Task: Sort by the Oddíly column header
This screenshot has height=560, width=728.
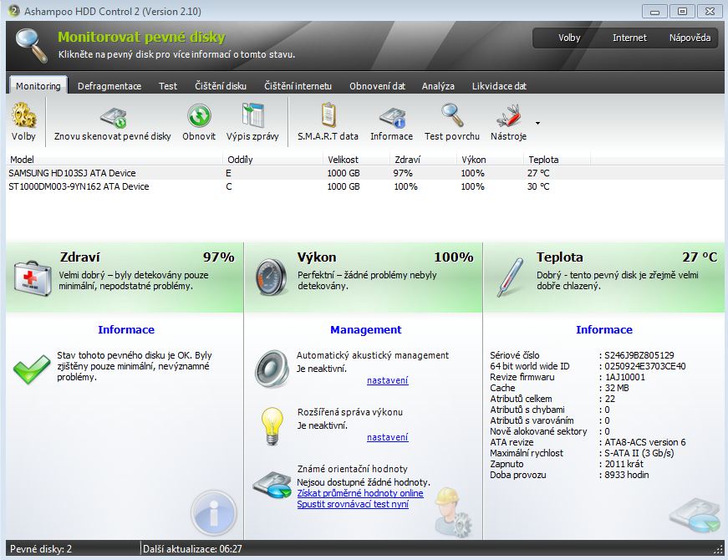Action: point(272,160)
